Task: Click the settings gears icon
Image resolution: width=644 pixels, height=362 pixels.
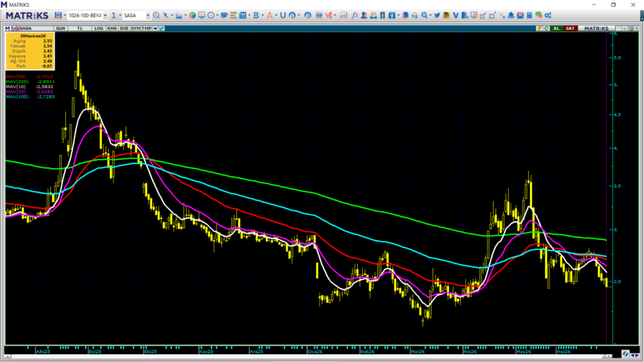Action: coord(548,15)
